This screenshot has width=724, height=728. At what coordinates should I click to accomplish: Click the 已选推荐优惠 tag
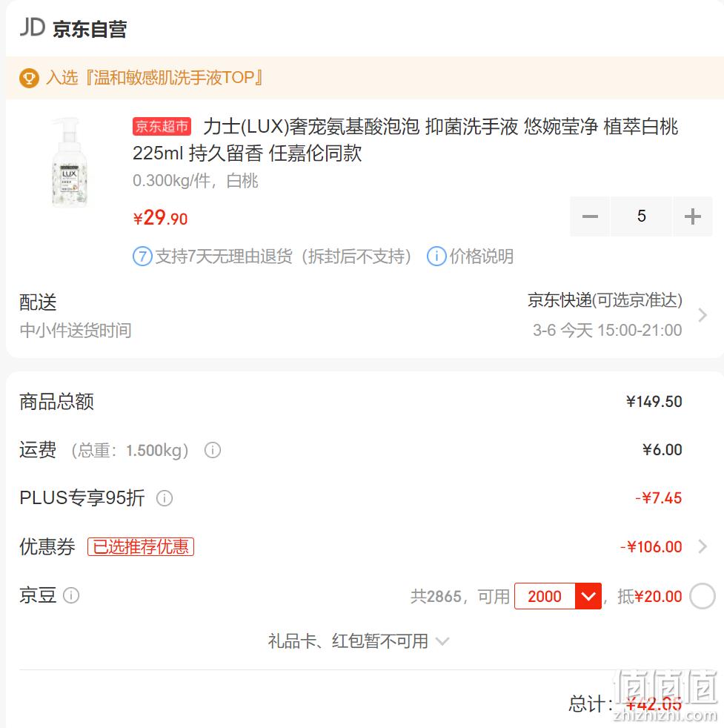(x=141, y=546)
